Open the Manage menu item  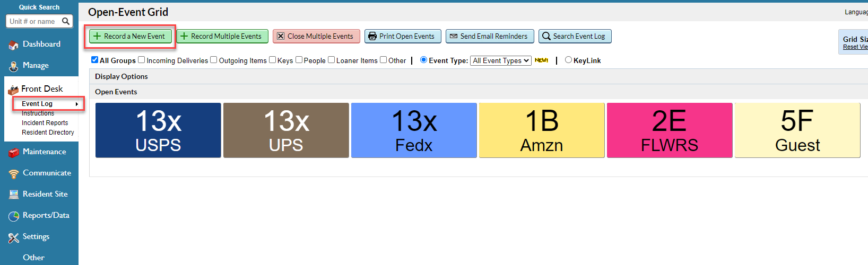(x=36, y=65)
